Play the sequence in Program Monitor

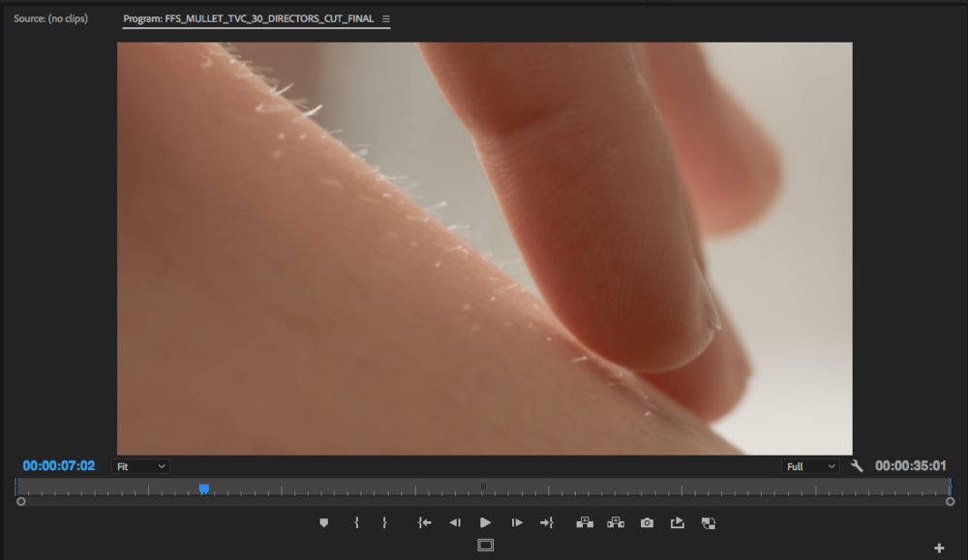tap(485, 522)
